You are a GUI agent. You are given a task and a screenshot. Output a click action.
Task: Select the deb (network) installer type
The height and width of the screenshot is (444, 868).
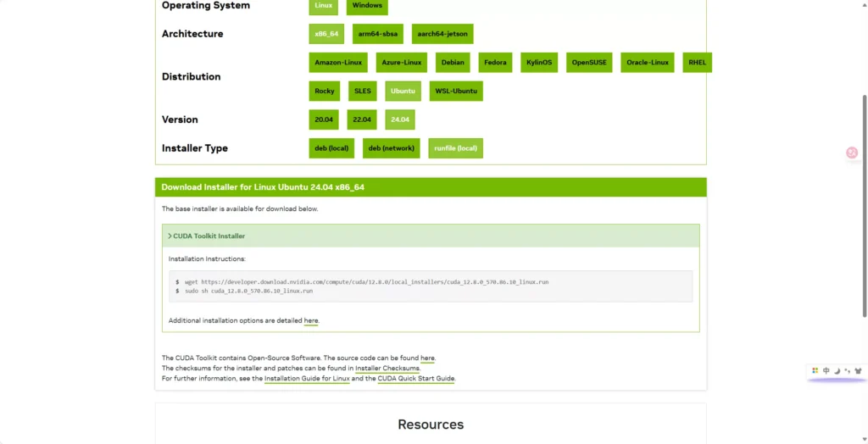click(392, 148)
